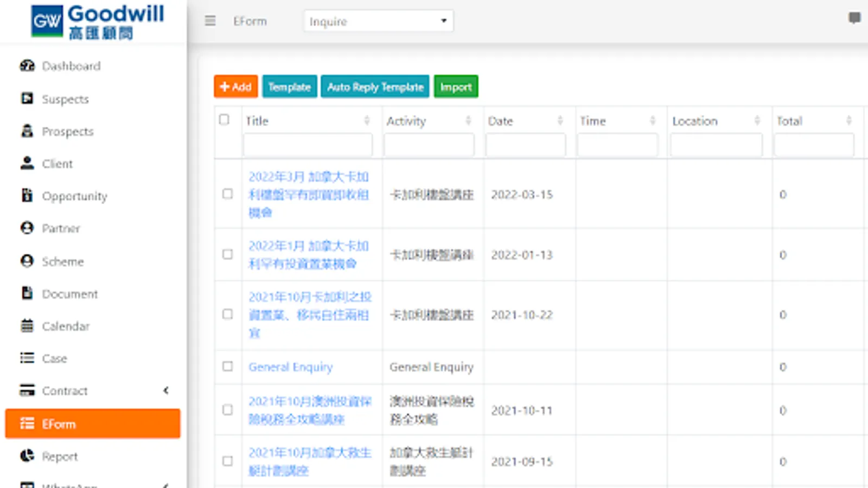This screenshot has height=488, width=868.
Task: Open the General Enquiry form link
Action: (x=291, y=367)
